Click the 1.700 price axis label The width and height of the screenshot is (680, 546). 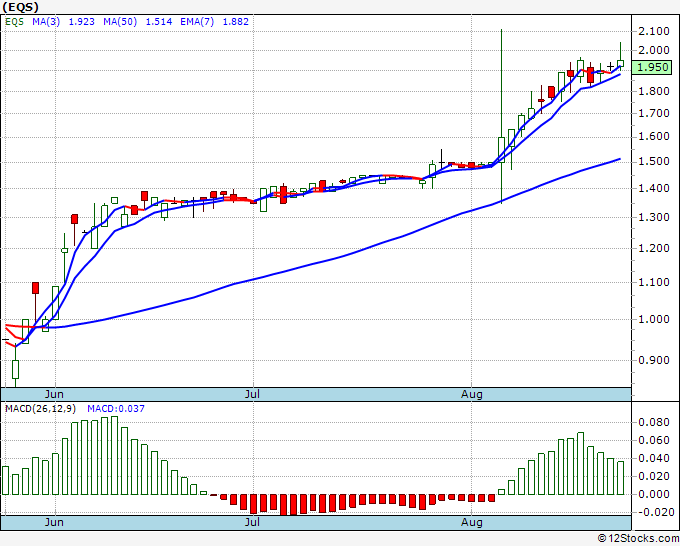click(654, 114)
